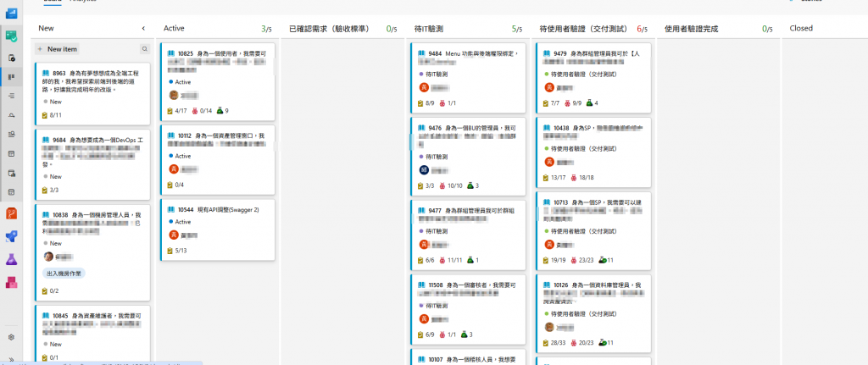Open Backlogs icon in the sidebar
Viewport: 868px width, 365px height.
pos(12,96)
